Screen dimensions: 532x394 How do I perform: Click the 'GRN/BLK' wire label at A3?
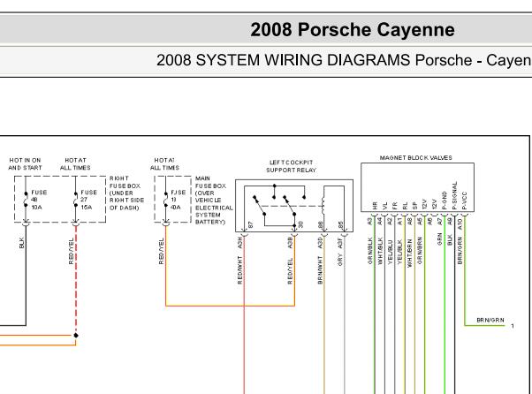point(369,251)
